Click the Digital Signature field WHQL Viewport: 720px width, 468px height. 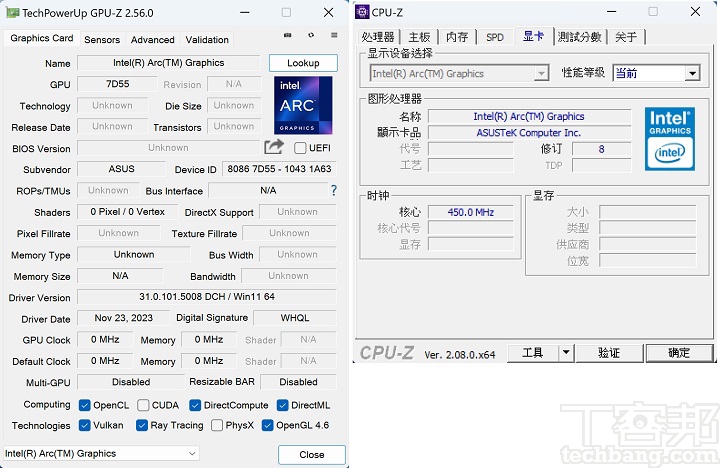tap(295, 318)
